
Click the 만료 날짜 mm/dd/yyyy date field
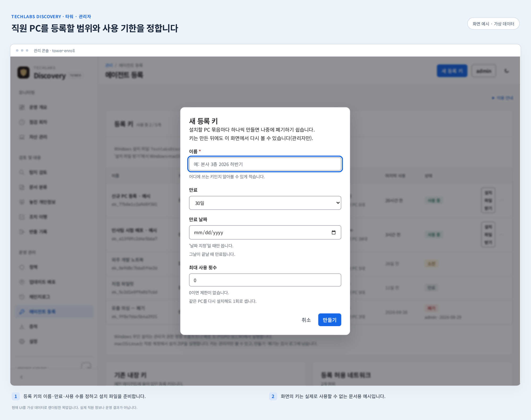[265, 232]
